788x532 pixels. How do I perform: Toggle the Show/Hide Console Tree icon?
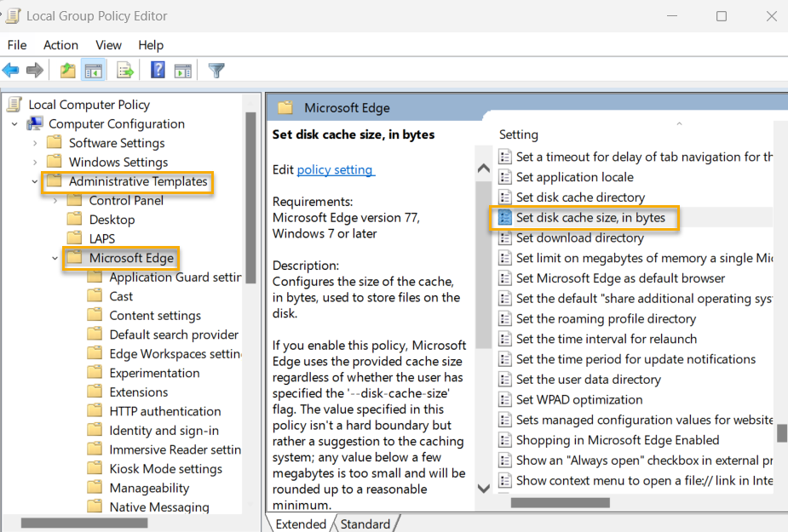click(x=94, y=70)
